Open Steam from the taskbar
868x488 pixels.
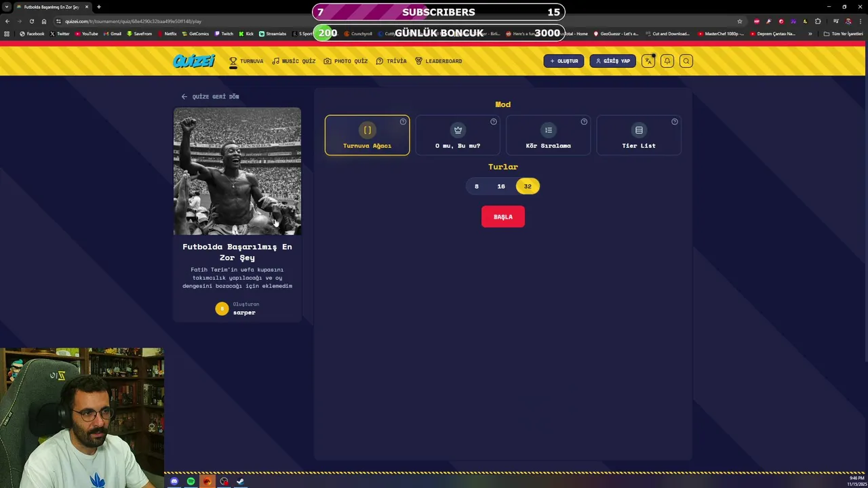240,481
